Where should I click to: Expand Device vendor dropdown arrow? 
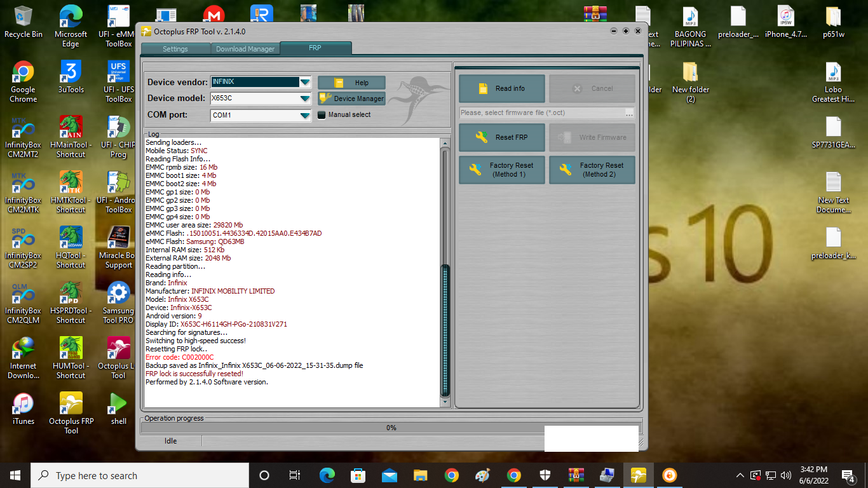point(305,82)
